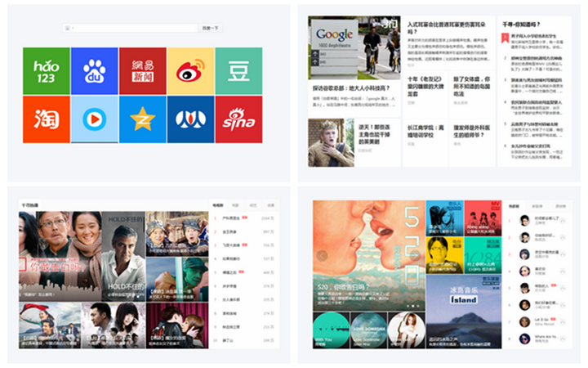Open the woman with red scarf seaside thumbnail
588x368 pixels.
[50, 326]
